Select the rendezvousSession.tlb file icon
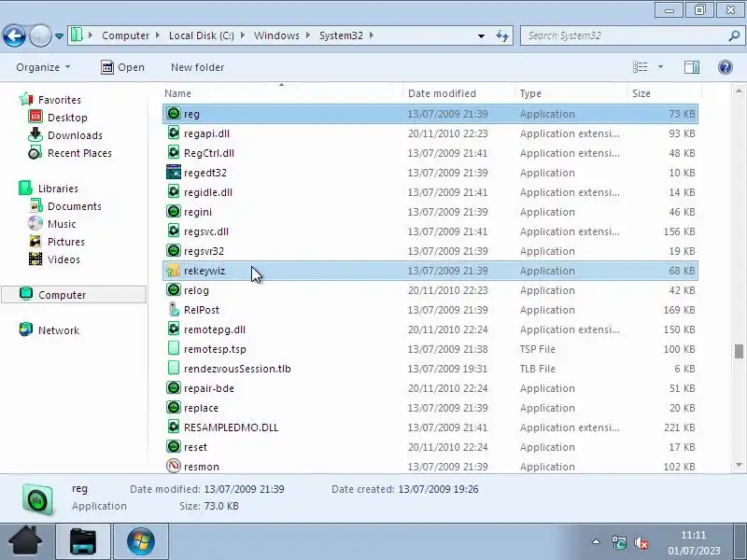747x560 pixels. click(x=174, y=368)
